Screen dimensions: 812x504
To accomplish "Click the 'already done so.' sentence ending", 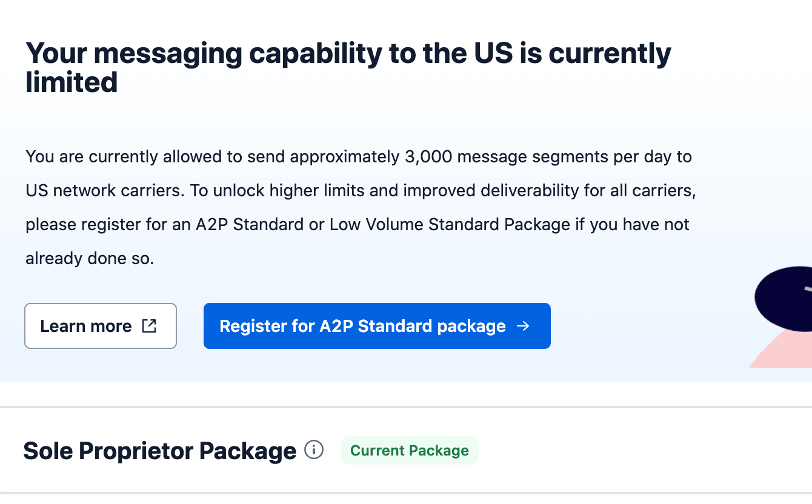I will pos(90,259).
